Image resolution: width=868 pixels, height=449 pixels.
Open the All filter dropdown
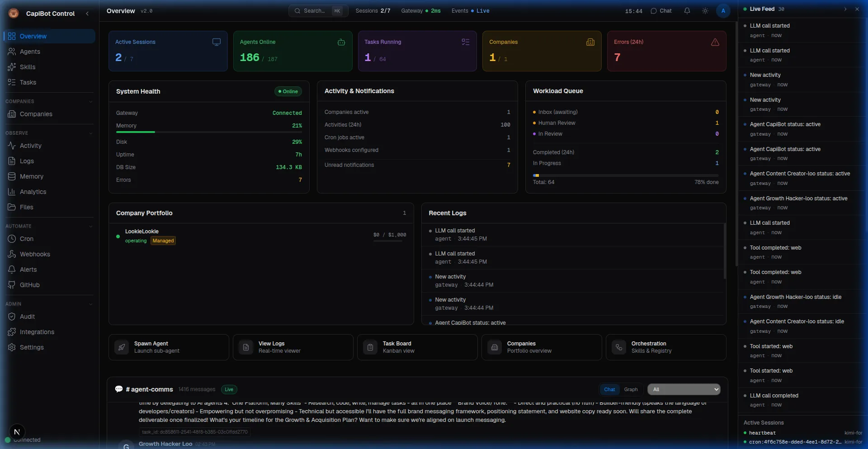click(x=684, y=389)
